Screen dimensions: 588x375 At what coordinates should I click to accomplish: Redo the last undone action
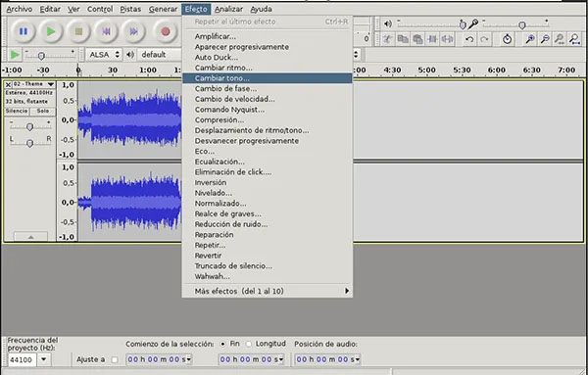(x=484, y=39)
